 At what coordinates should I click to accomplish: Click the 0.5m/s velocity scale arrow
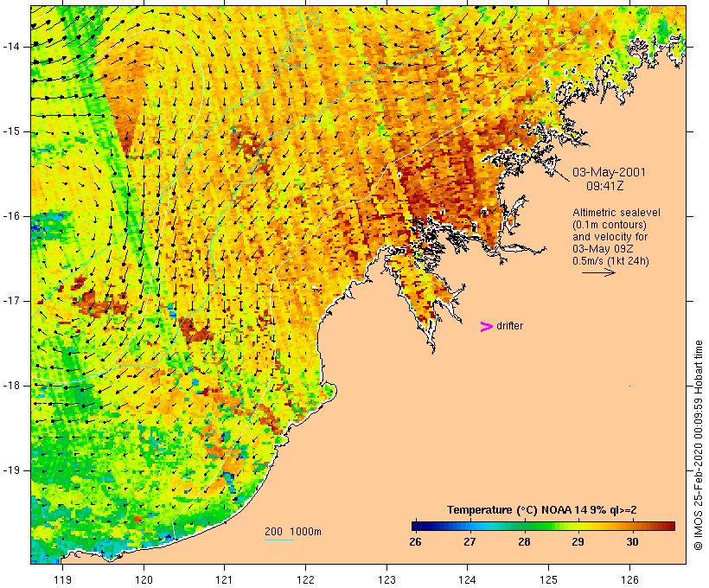coord(598,272)
